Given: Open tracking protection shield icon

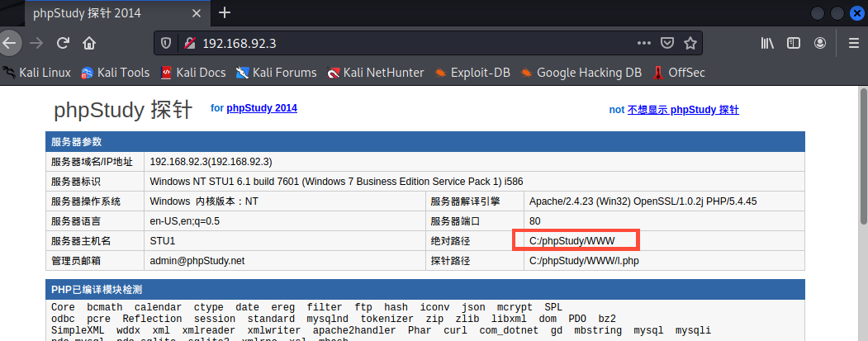Looking at the screenshot, I should (x=165, y=43).
